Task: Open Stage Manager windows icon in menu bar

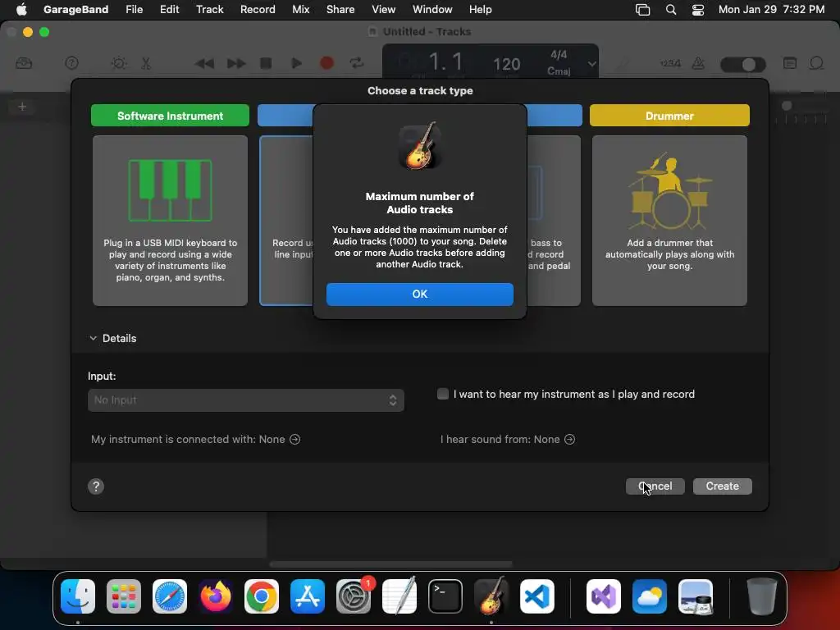Action: click(642, 9)
